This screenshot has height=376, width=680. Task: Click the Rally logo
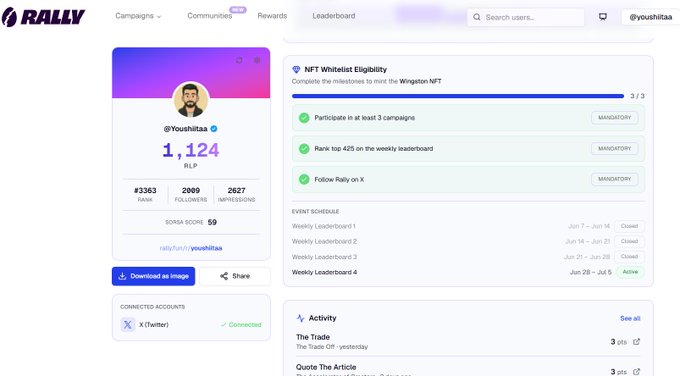(43, 17)
